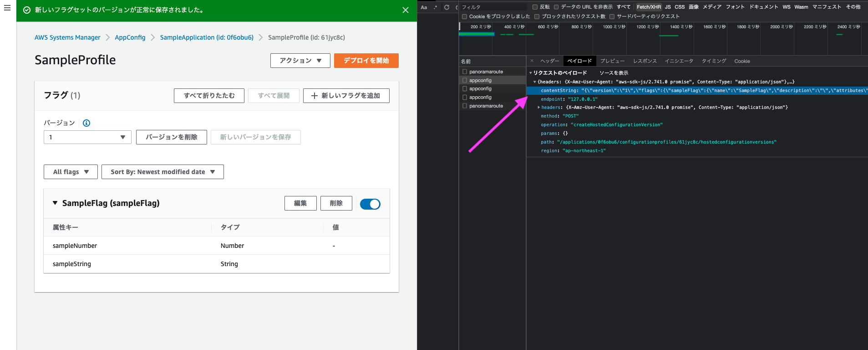This screenshot has height=350, width=868.
Task: Open the All flags filter dropdown
Action: 71,172
